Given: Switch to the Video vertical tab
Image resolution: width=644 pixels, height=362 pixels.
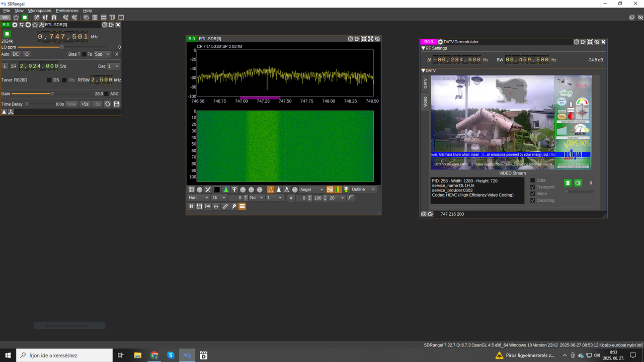Looking at the screenshot, I should coord(425,102).
